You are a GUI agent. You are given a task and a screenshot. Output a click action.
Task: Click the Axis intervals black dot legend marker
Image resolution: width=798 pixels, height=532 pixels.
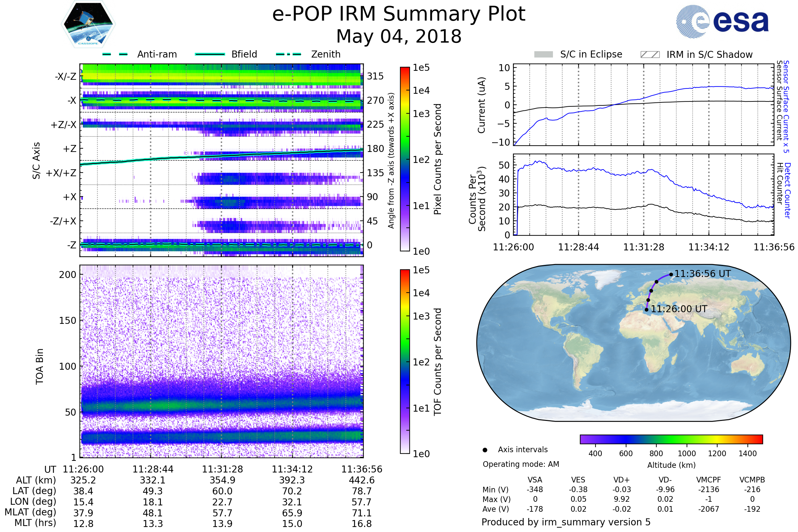point(485,450)
